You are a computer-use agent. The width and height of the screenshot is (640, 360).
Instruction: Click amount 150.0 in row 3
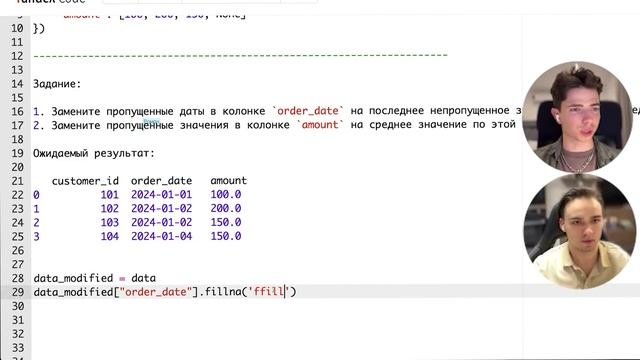click(x=226, y=236)
